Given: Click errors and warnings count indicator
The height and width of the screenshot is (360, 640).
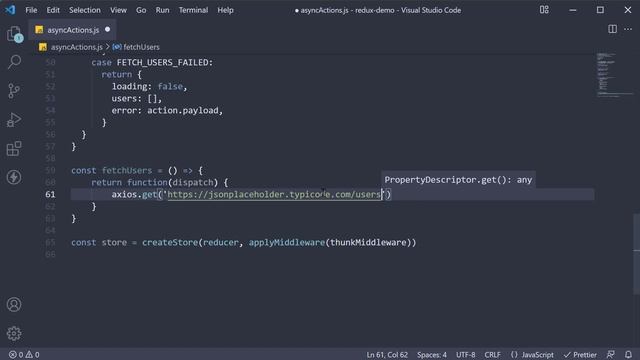Looking at the screenshot, I should point(24,354).
